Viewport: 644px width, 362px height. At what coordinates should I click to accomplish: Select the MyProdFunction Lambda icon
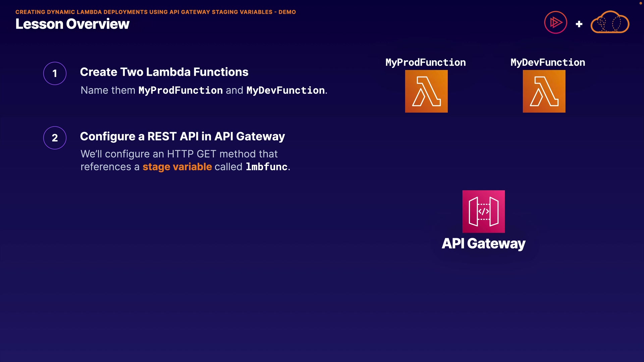(426, 91)
